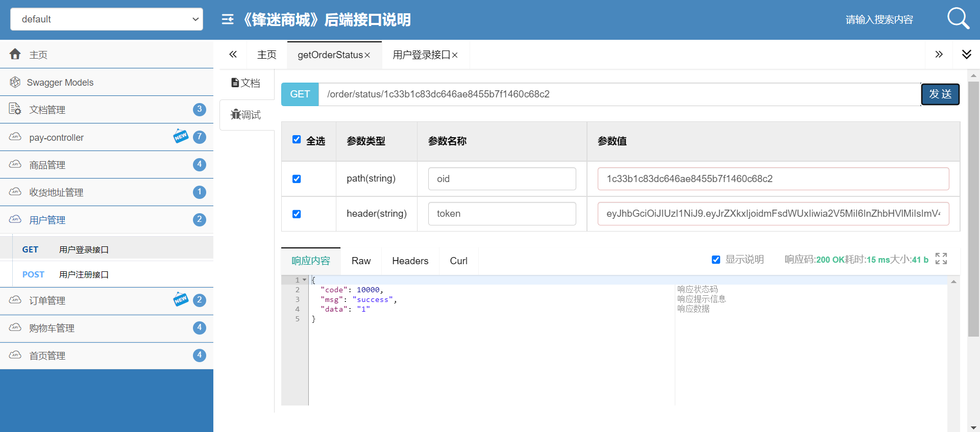The image size is (980, 432).
Task: Click the 收货地址管理 cloud API icon
Action: [x=15, y=192]
